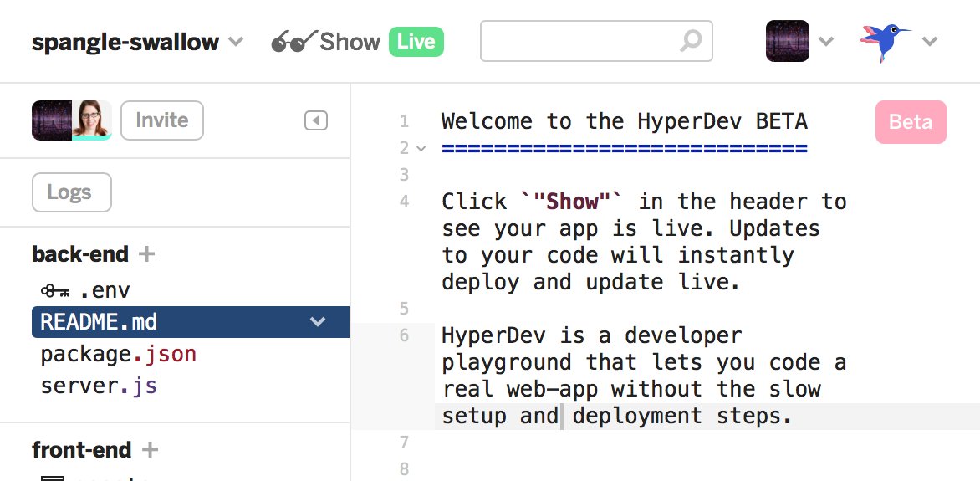Click the dark purple collaborator avatar in the sidebar
The image size is (980, 481).
(52, 120)
